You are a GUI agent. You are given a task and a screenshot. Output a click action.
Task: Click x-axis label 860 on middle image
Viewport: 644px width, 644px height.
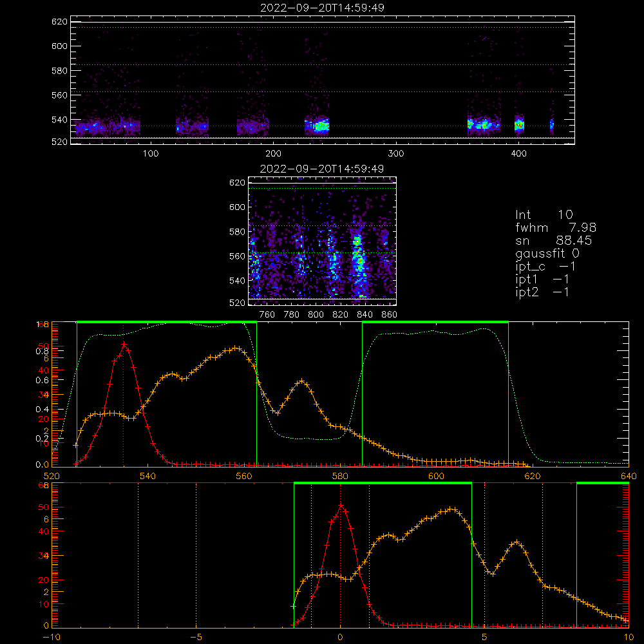tap(390, 315)
